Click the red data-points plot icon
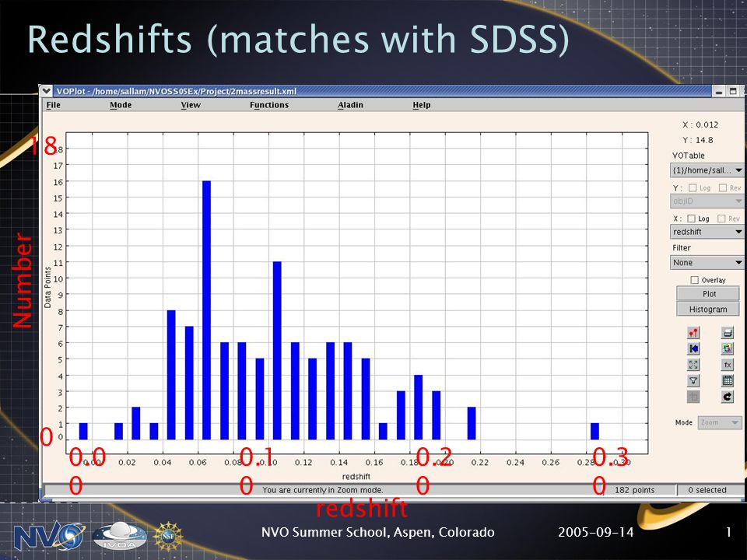Image resolution: width=747 pixels, height=560 pixels. [x=693, y=333]
